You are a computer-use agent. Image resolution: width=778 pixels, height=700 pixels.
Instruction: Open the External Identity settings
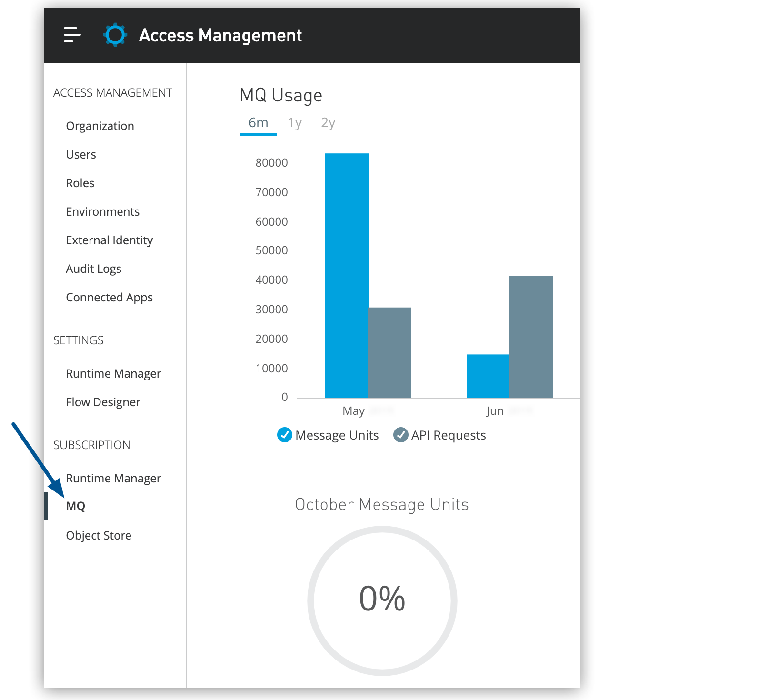pyautogui.click(x=109, y=240)
